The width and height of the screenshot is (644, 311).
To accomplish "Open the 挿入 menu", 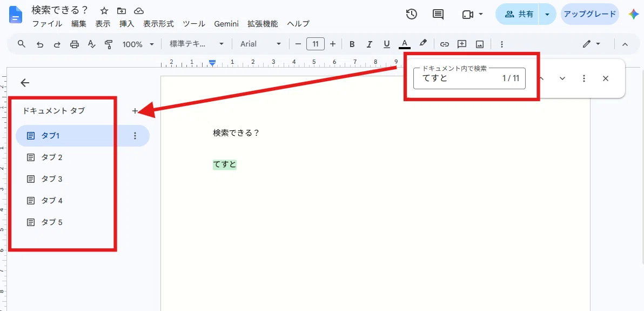I will [x=126, y=23].
